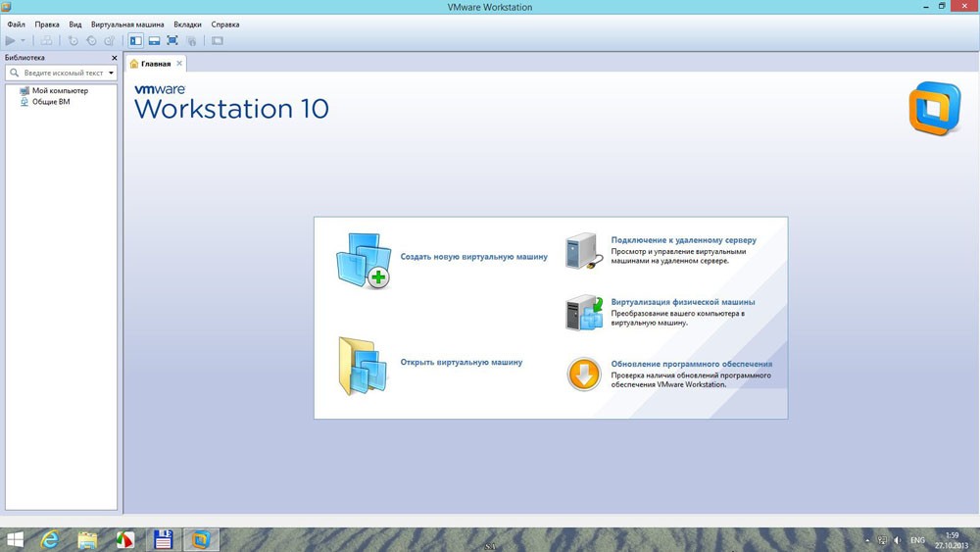
Task: Click the new virtual machine icon
Action: tap(364, 261)
